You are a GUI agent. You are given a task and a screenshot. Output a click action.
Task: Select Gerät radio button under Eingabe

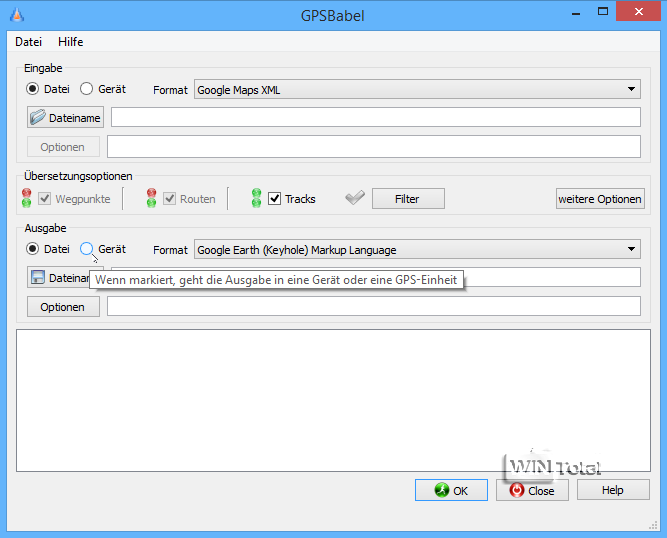click(86, 89)
